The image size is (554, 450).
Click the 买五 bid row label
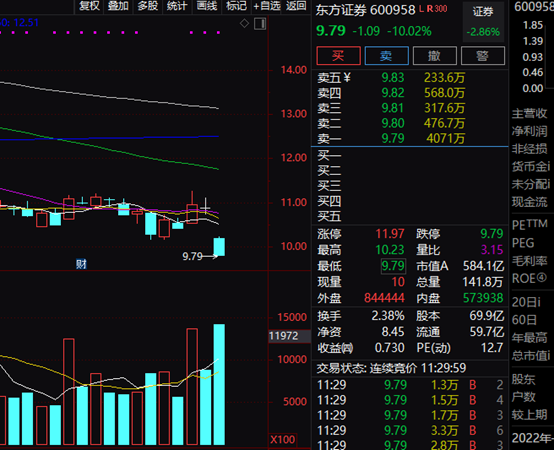click(x=329, y=216)
